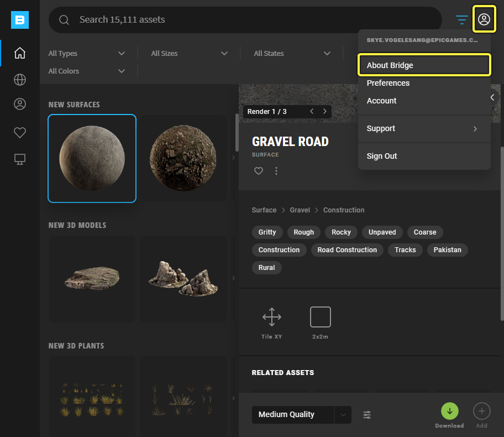
Task: Click the filter lines icon beside search
Action: click(x=461, y=20)
